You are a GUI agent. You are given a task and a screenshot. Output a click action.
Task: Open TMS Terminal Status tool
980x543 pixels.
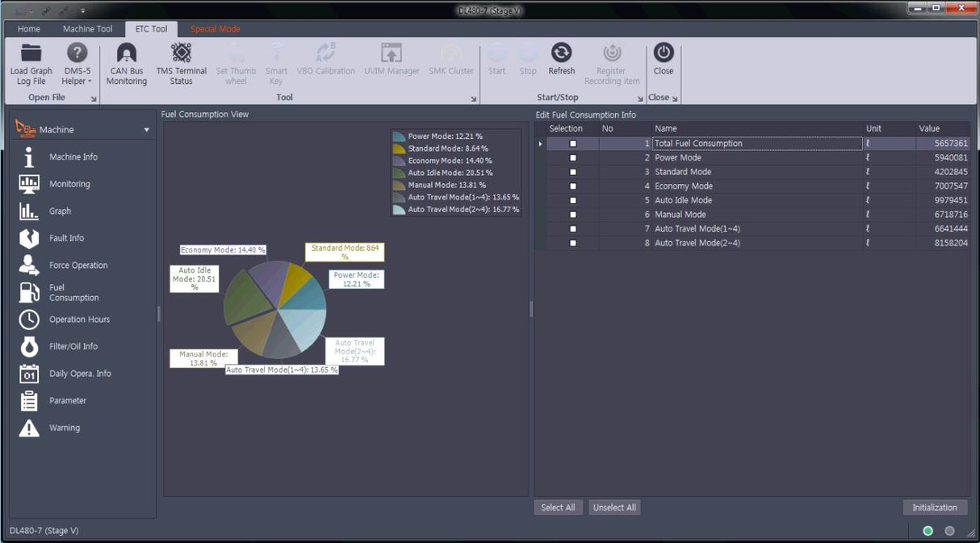click(181, 54)
